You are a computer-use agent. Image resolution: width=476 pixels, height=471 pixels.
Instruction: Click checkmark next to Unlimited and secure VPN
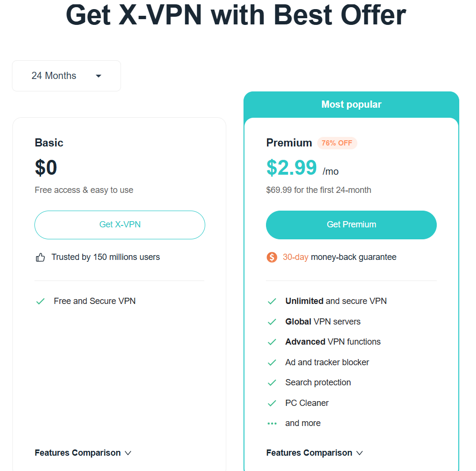click(x=272, y=302)
